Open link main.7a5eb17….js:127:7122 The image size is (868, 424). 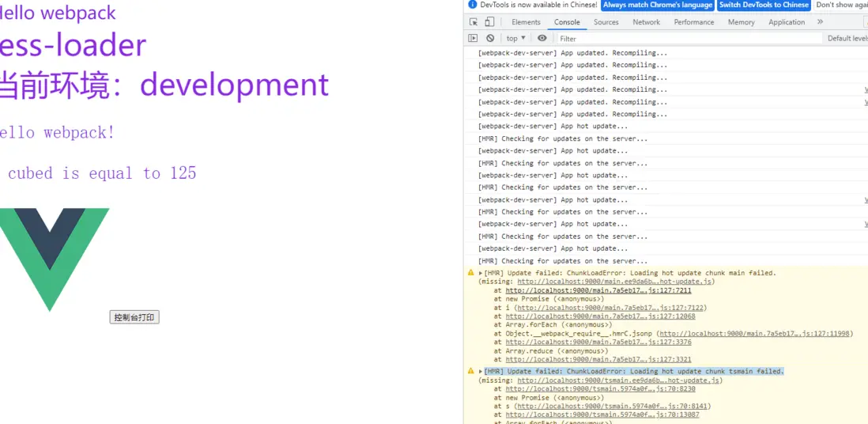[x=610, y=308]
